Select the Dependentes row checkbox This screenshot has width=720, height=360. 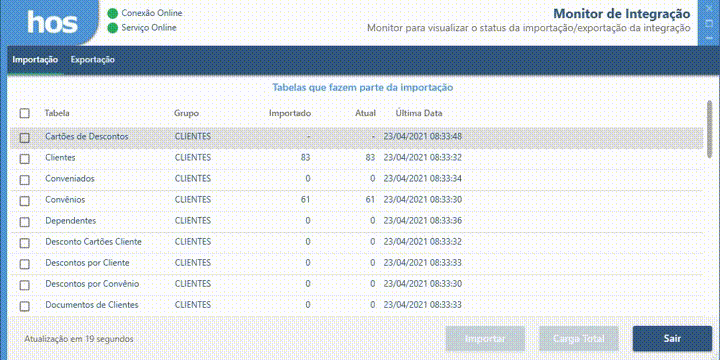pyautogui.click(x=24, y=222)
